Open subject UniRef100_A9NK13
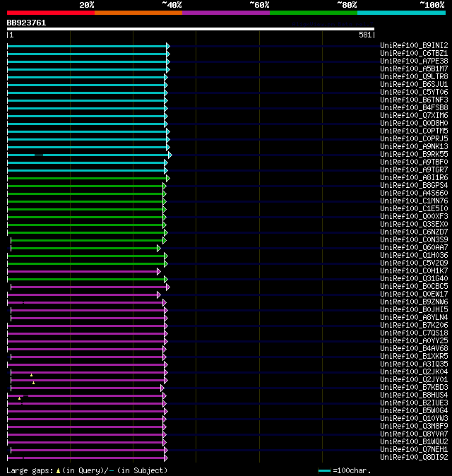This screenshot has height=476, width=452. 414,147
